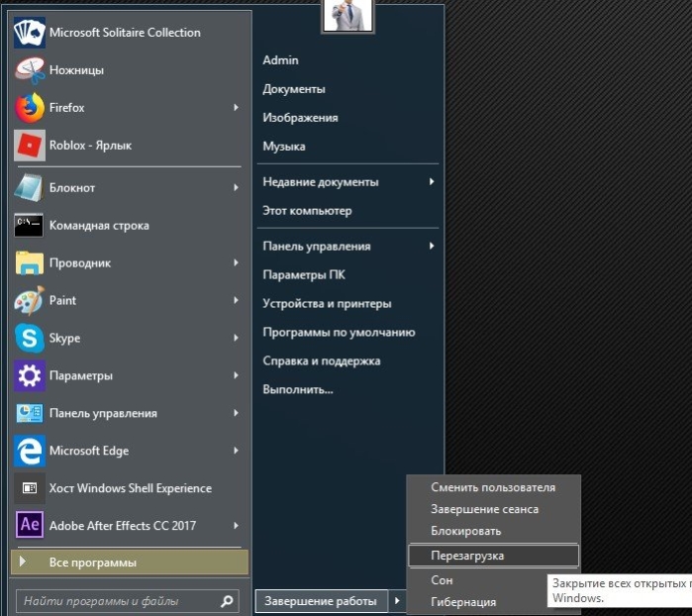Open Этот компьютер
The width and height of the screenshot is (692, 616).
coord(307,211)
